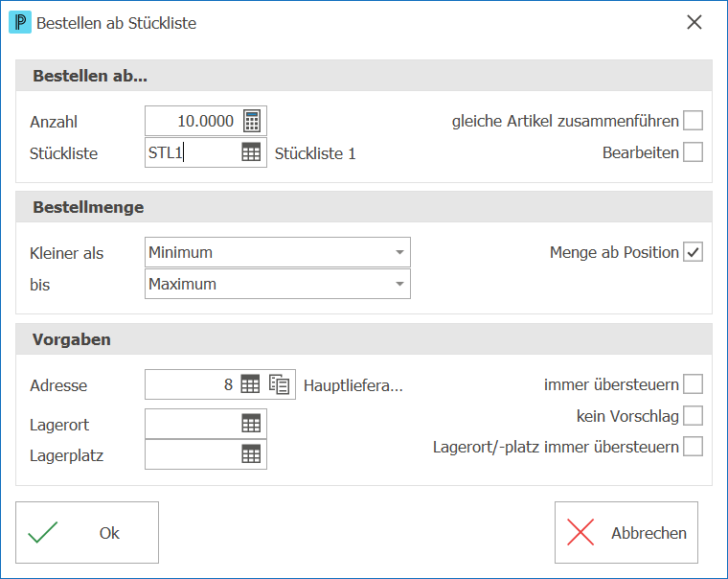Close the Bestellen ab Stückliste dialog
This screenshot has height=579, width=728.
pyautogui.click(x=694, y=22)
